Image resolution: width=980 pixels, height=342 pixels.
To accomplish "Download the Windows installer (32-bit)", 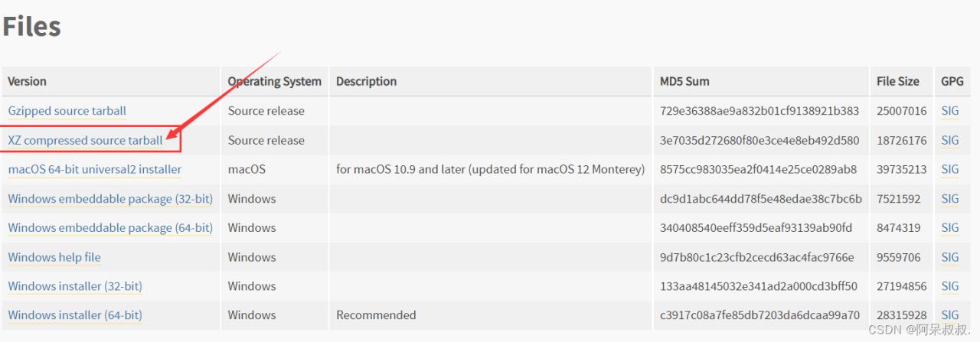I will click(x=75, y=286).
